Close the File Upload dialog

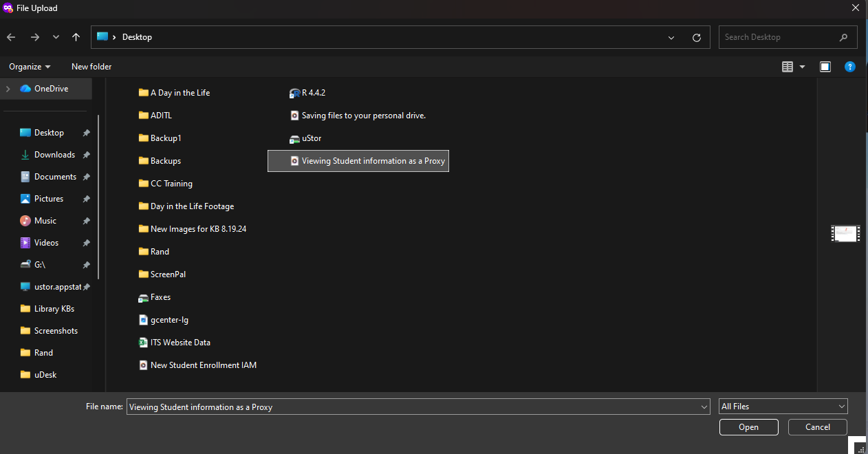coord(855,8)
